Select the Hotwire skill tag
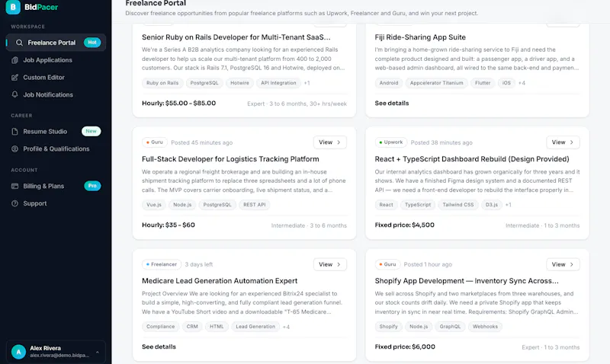Viewport: 610px width, 364px height. pos(239,83)
